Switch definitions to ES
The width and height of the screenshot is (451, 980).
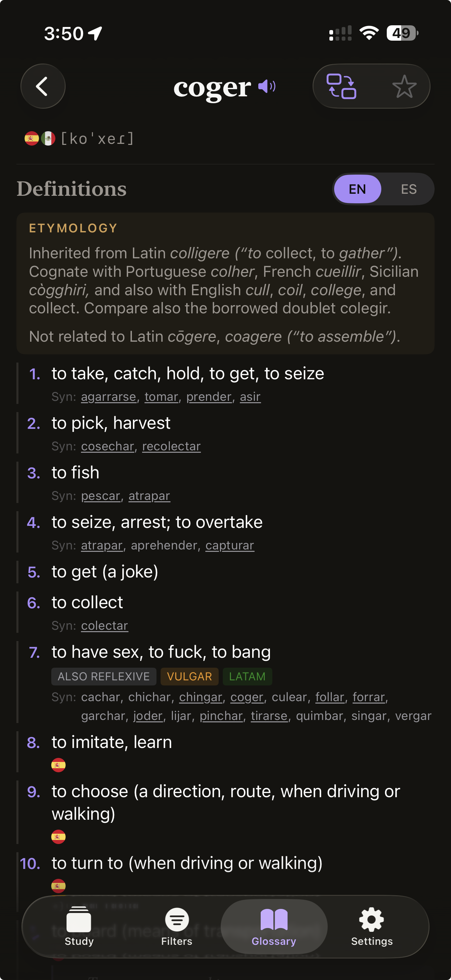408,189
